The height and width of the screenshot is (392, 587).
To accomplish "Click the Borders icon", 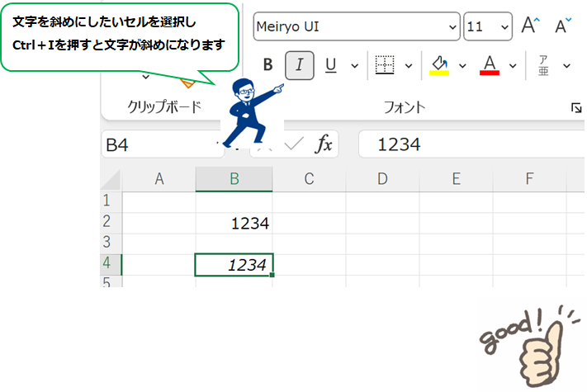I will [384, 65].
